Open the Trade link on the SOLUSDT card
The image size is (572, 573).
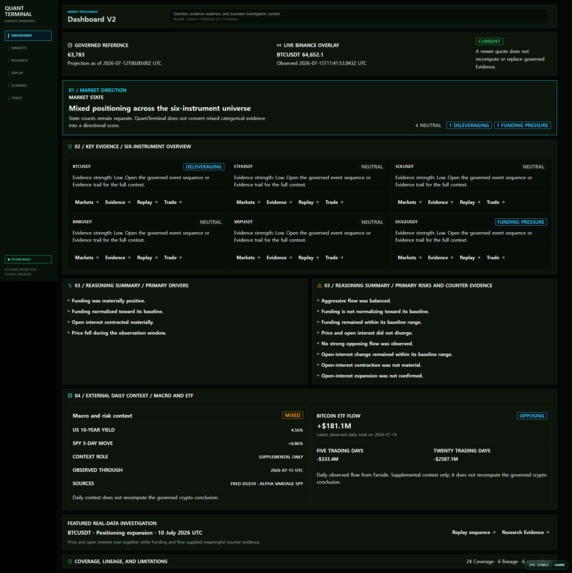[496, 202]
